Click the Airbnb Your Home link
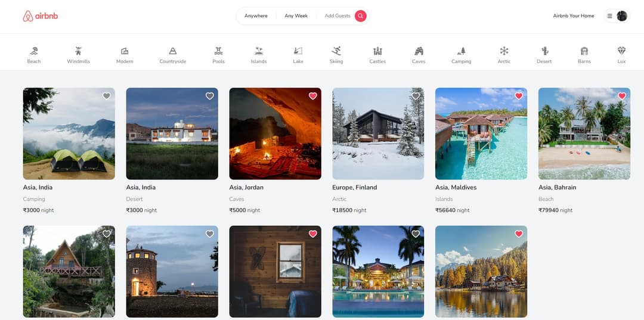644x320 pixels. (x=574, y=16)
